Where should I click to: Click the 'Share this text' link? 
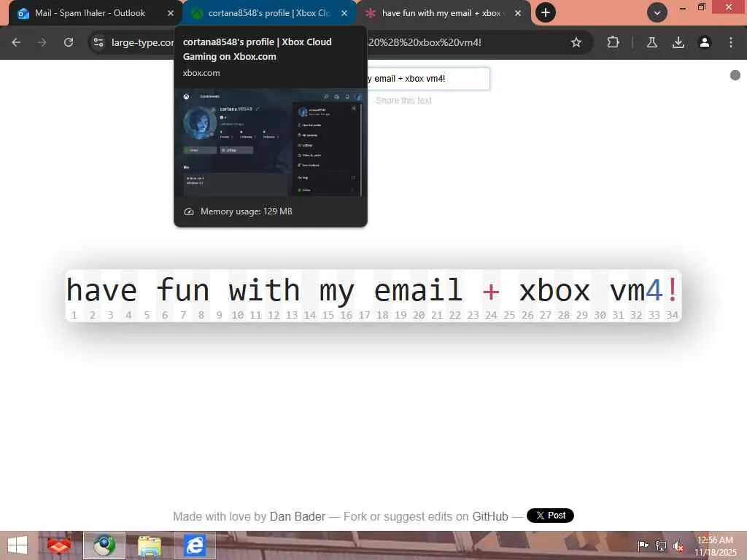point(403,101)
